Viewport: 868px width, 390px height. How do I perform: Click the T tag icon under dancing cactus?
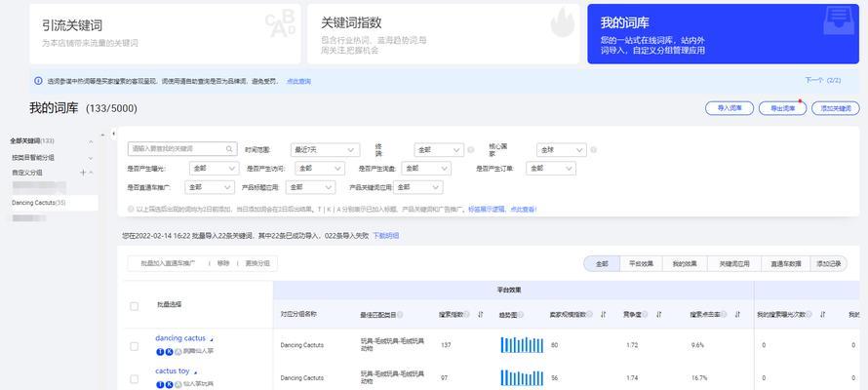pyautogui.click(x=160, y=351)
